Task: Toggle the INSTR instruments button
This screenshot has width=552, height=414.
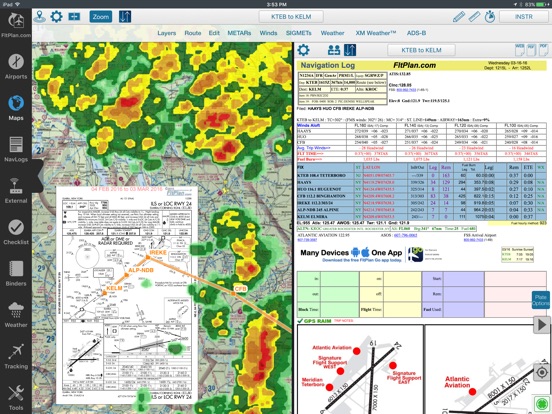Action: tap(523, 17)
